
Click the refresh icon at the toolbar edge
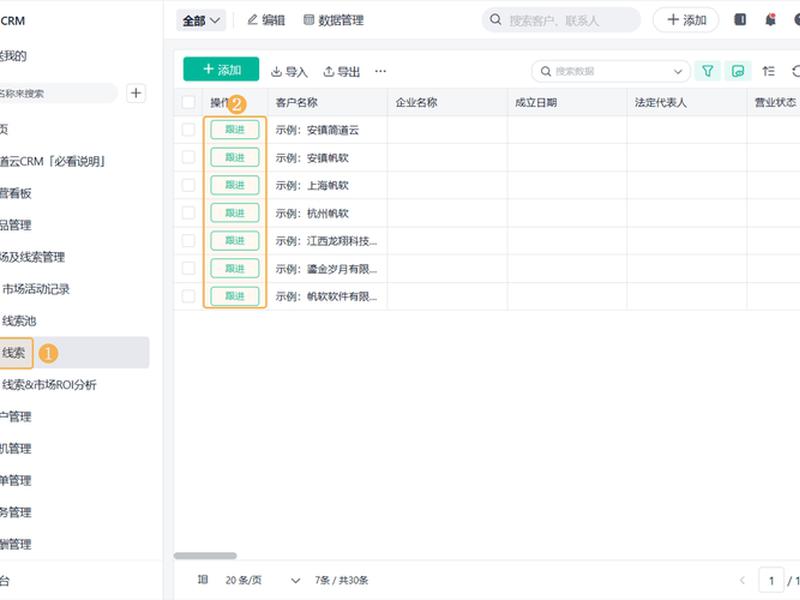(x=796, y=71)
